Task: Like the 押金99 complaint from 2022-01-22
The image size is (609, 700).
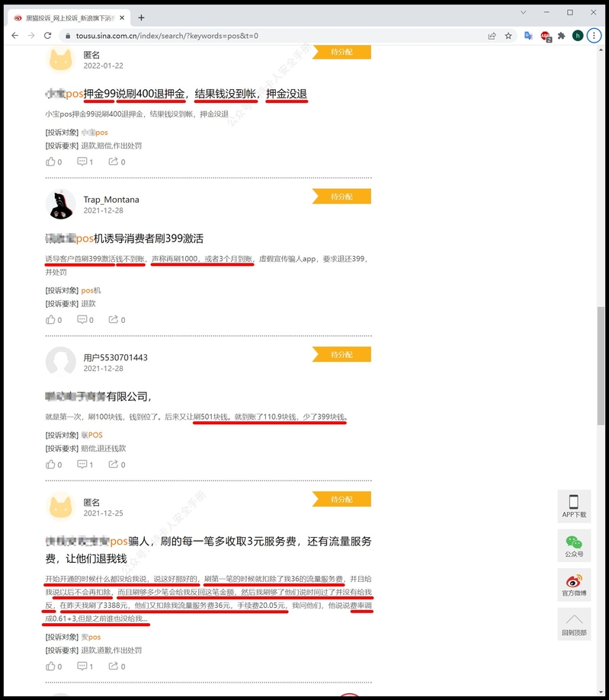Action: point(53,161)
